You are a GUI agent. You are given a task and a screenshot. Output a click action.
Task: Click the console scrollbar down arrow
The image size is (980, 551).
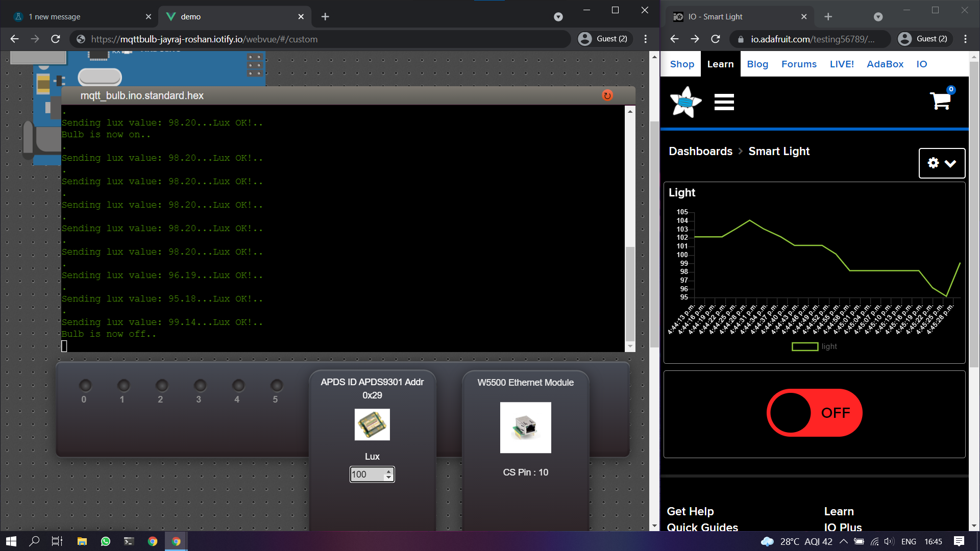pyautogui.click(x=630, y=346)
